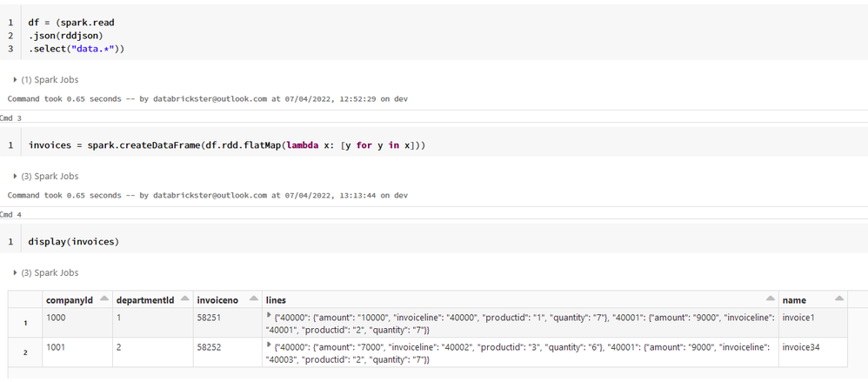The image size is (868, 382).
Task: Select invoiceno cell with value 58252
Action: click(210, 346)
